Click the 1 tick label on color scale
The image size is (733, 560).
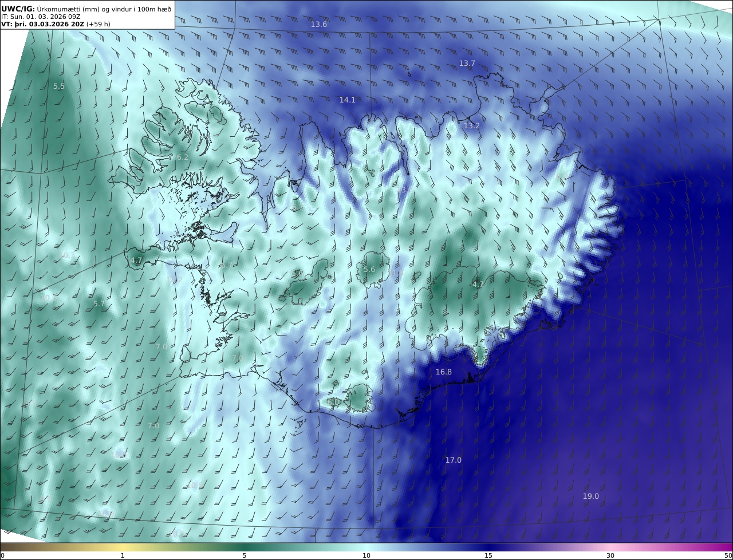123,555
